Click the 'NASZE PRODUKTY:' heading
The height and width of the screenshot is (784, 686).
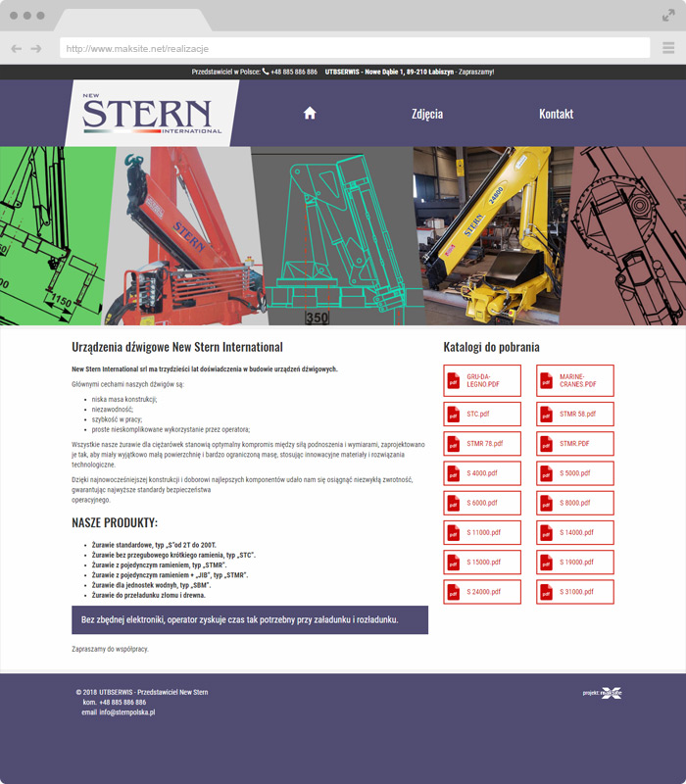point(115,522)
